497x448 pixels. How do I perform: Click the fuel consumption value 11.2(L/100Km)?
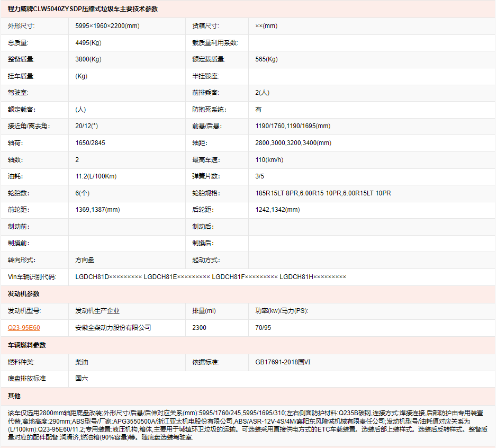coord(96,176)
